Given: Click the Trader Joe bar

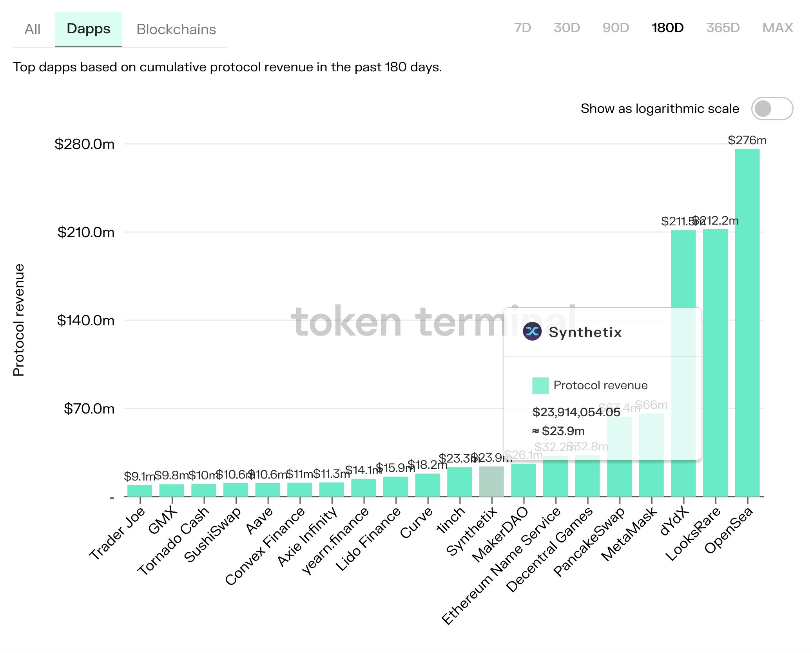Looking at the screenshot, I should point(140,491).
